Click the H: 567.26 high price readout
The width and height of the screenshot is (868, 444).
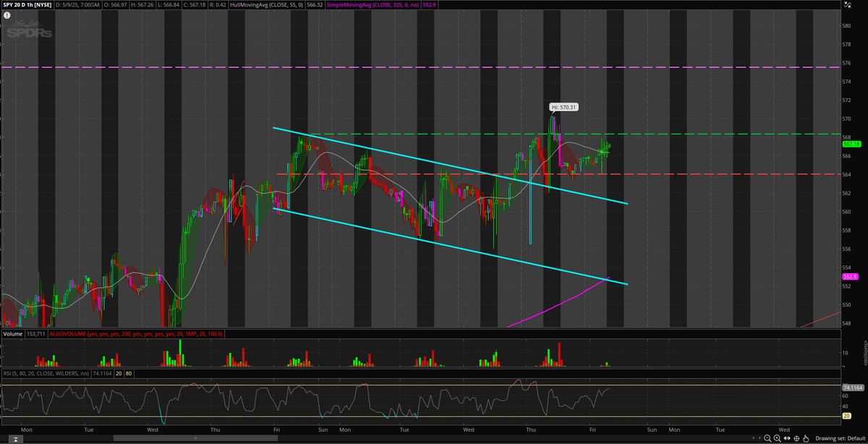pos(142,4)
